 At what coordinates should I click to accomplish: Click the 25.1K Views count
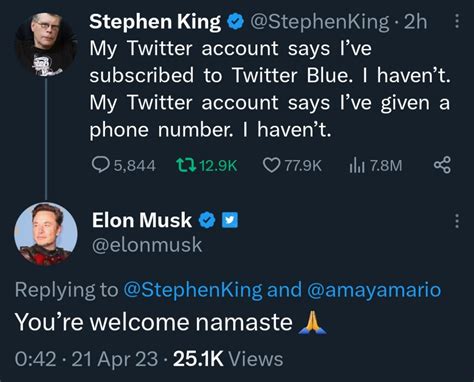pos(228,359)
